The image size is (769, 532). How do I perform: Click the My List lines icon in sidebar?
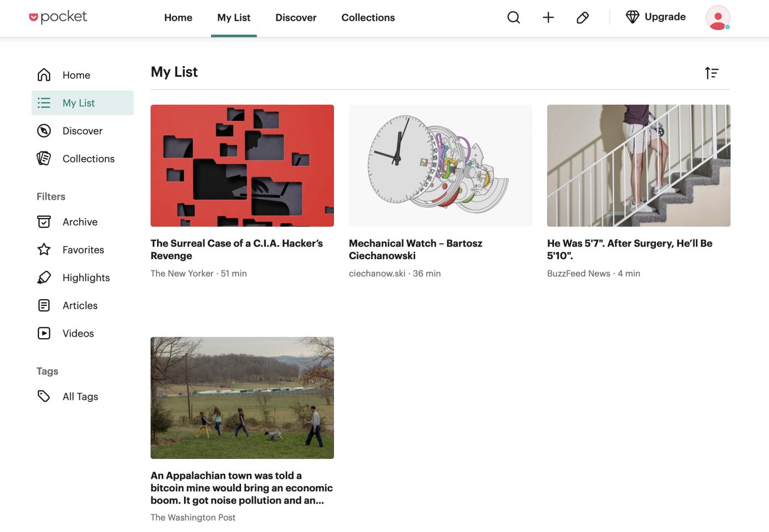click(44, 103)
